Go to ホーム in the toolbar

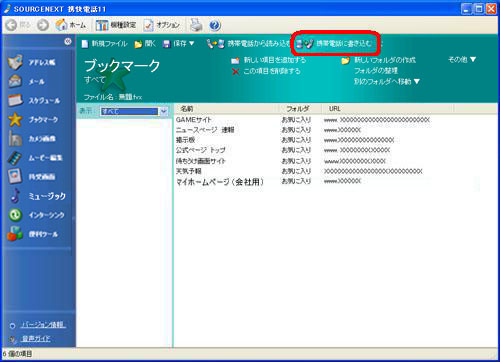(x=70, y=25)
